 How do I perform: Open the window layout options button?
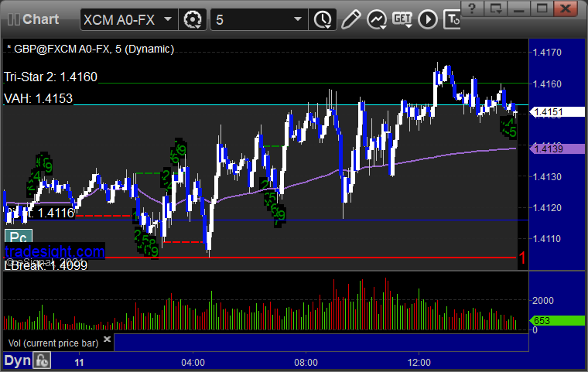pyautogui.click(x=495, y=8)
